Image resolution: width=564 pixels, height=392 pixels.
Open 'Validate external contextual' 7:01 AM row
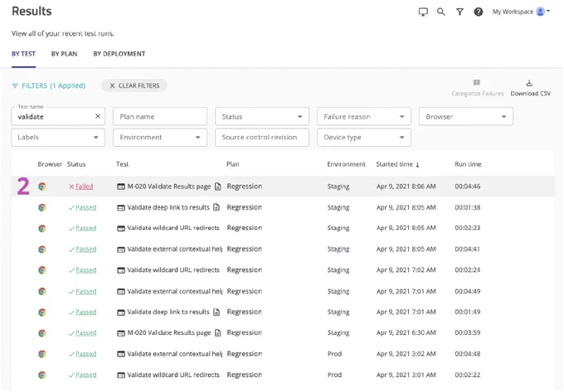pyautogui.click(x=175, y=292)
